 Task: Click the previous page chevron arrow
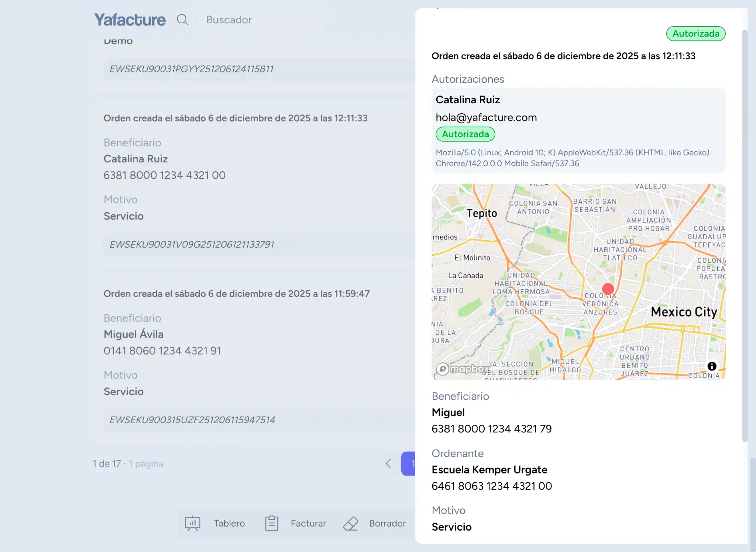[x=388, y=463]
